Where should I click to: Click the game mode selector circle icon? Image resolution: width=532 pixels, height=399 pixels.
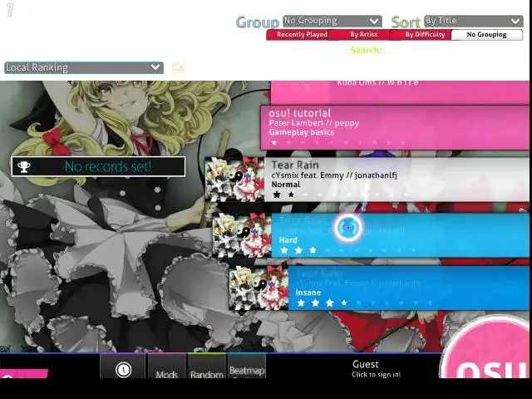(x=123, y=370)
